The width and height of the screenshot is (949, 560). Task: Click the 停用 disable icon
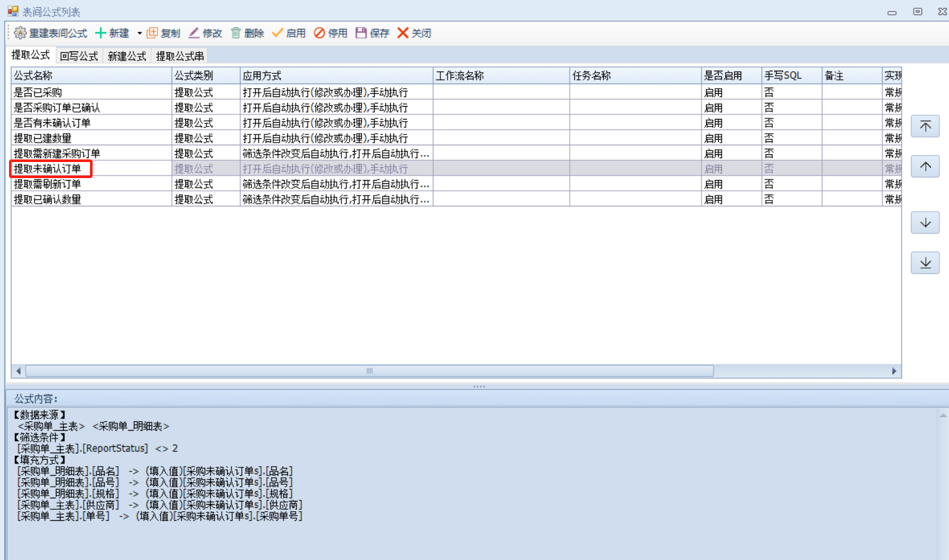(320, 33)
